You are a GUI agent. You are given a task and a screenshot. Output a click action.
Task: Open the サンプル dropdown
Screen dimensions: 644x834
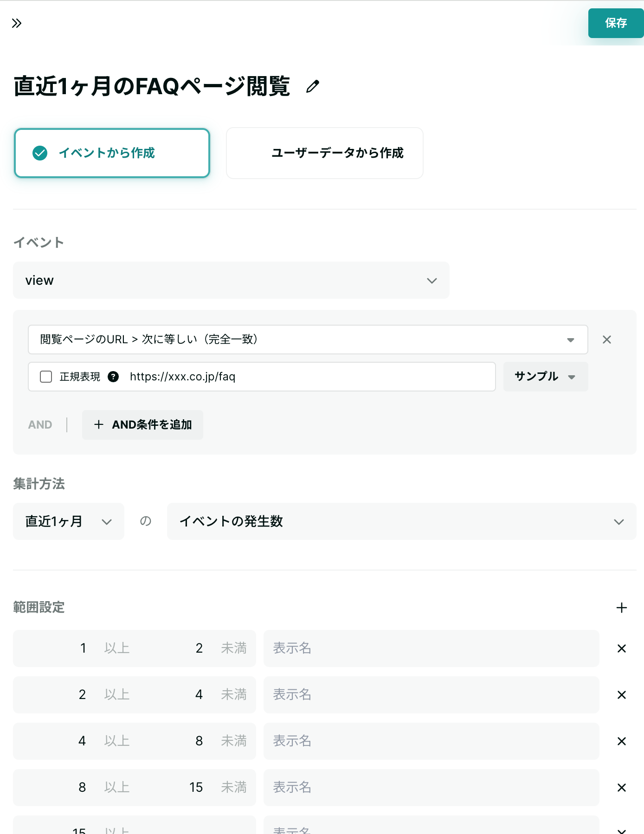click(x=546, y=377)
